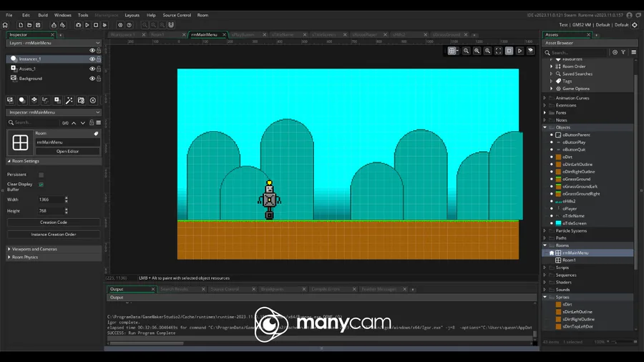This screenshot has height=362, width=644.
Task: Delete the selected layer with X icon
Action: pyautogui.click(x=93, y=100)
